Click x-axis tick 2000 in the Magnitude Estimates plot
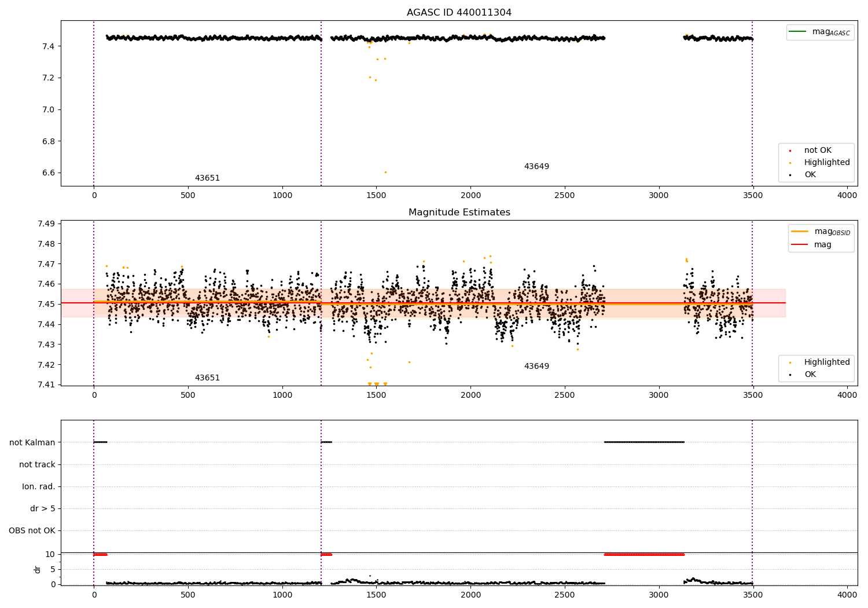868x608 pixels. click(x=470, y=395)
